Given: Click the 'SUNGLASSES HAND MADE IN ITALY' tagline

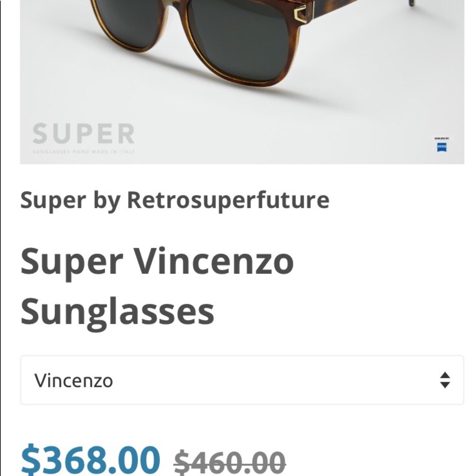Looking at the screenshot, I should (83, 151).
